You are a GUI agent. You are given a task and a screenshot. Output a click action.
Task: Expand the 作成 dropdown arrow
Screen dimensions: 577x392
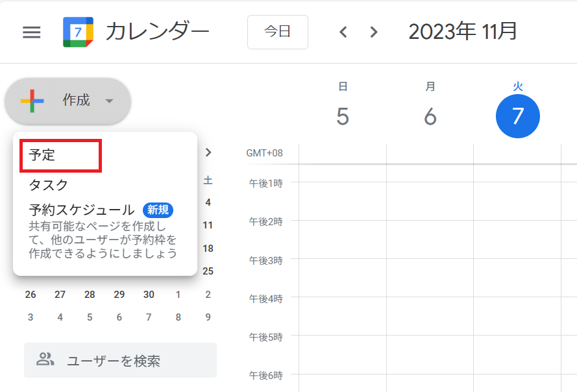(x=109, y=101)
